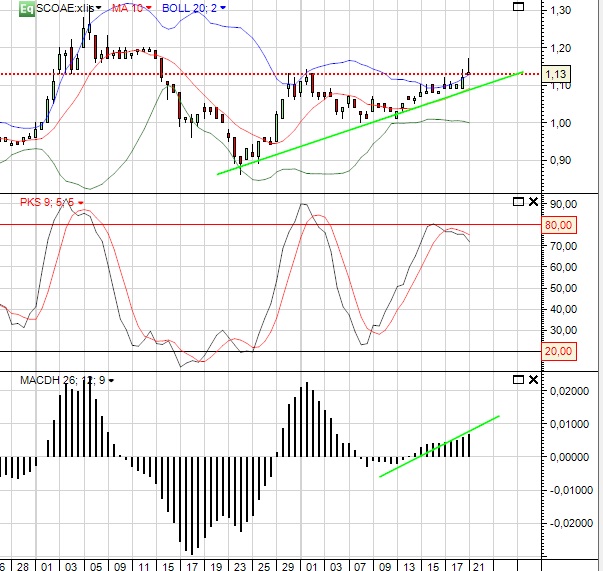Click the 1,13 current price label

[556, 74]
